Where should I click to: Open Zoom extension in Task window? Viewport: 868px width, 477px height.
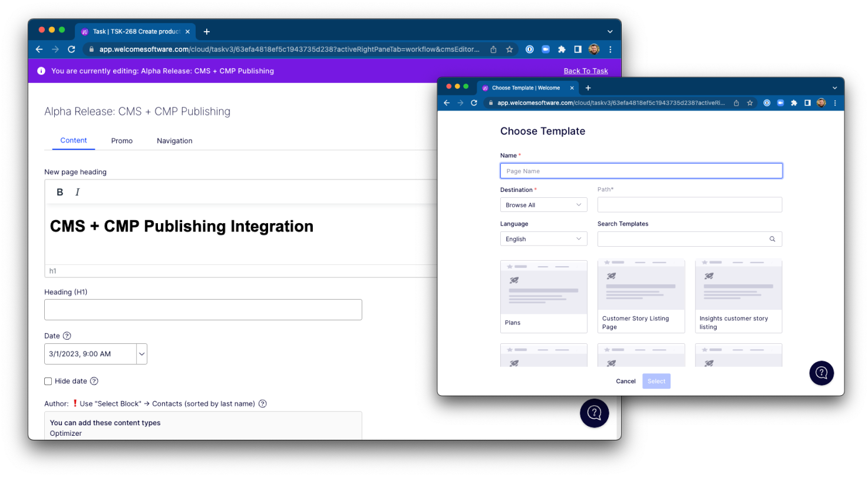click(546, 49)
